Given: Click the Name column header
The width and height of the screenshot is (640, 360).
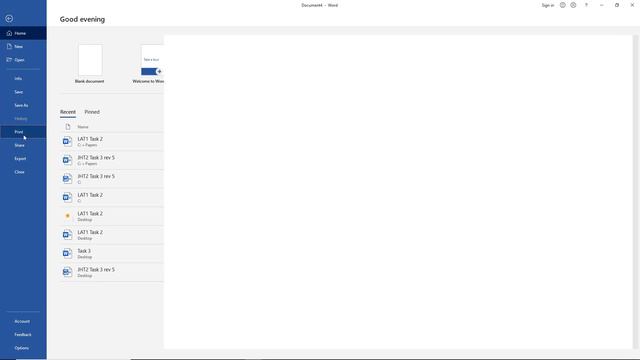Looking at the screenshot, I should pyautogui.click(x=83, y=127).
